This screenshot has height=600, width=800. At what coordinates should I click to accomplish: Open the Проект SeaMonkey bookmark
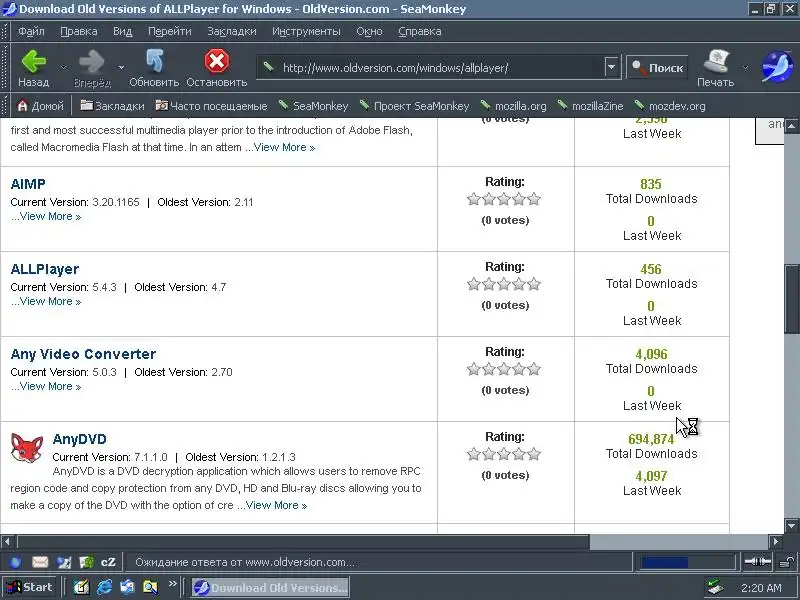(x=414, y=106)
